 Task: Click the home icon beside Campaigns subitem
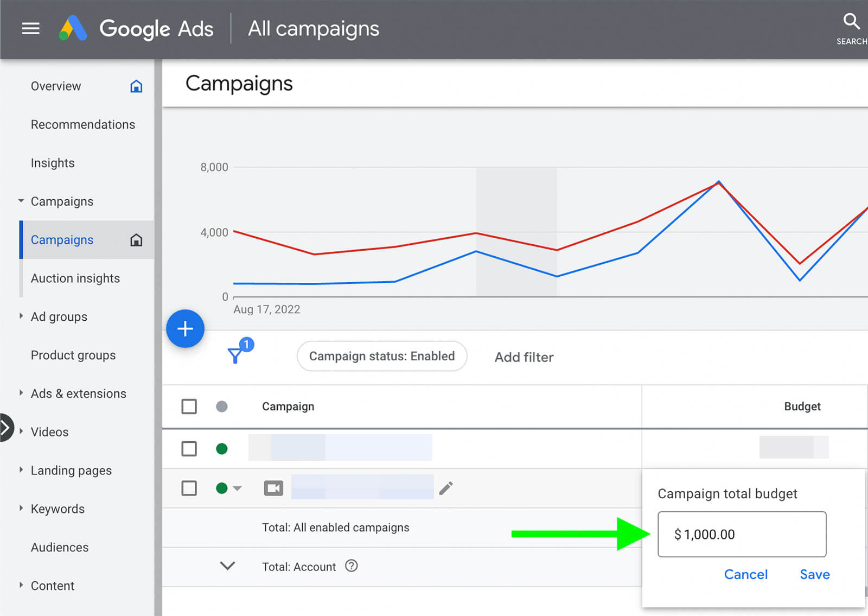(x=136, y=240)
